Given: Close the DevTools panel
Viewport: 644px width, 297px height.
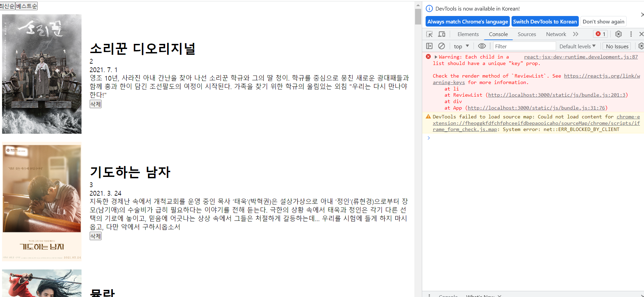Looking at the screenshot, I should [641, 34].
